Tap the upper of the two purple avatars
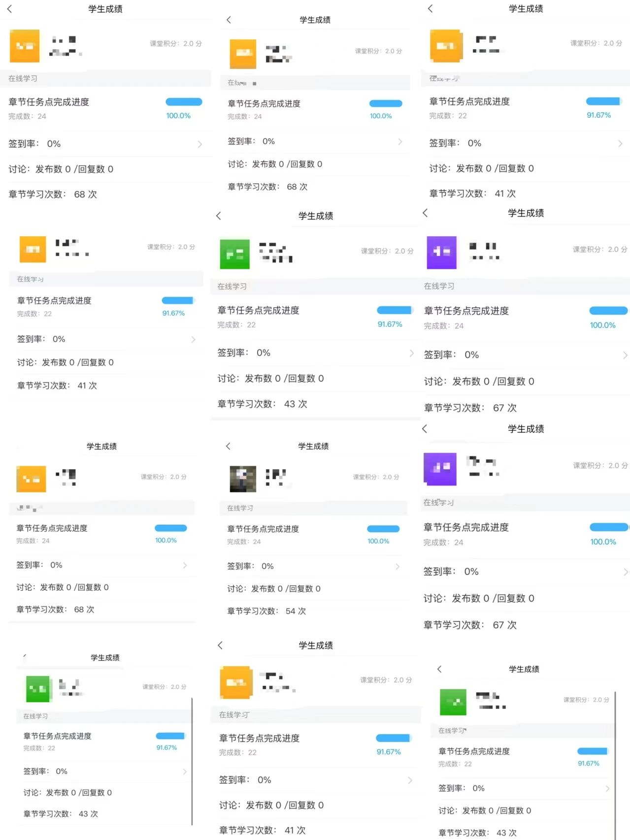 (x=441, y=252)
